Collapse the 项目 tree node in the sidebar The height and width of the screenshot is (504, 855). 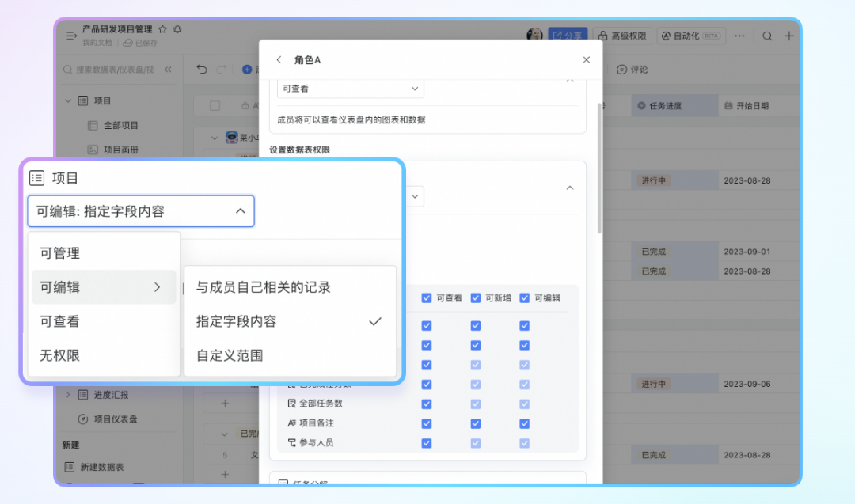69,101
